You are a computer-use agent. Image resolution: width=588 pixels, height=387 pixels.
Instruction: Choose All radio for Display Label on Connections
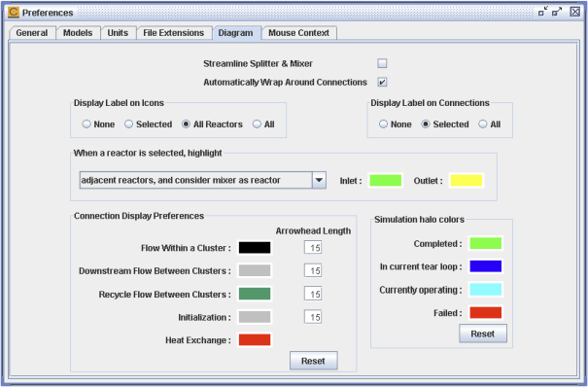tap(483, 124)
